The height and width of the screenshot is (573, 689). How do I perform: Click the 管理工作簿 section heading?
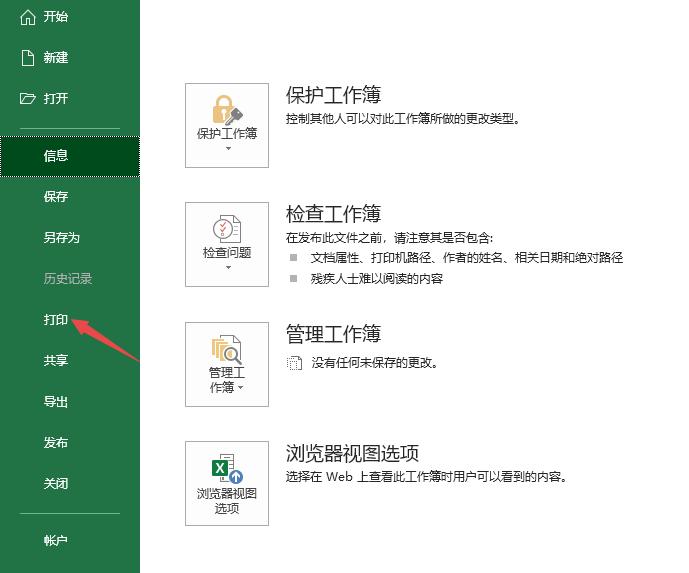pyautogui.click(x=333, y=334)
